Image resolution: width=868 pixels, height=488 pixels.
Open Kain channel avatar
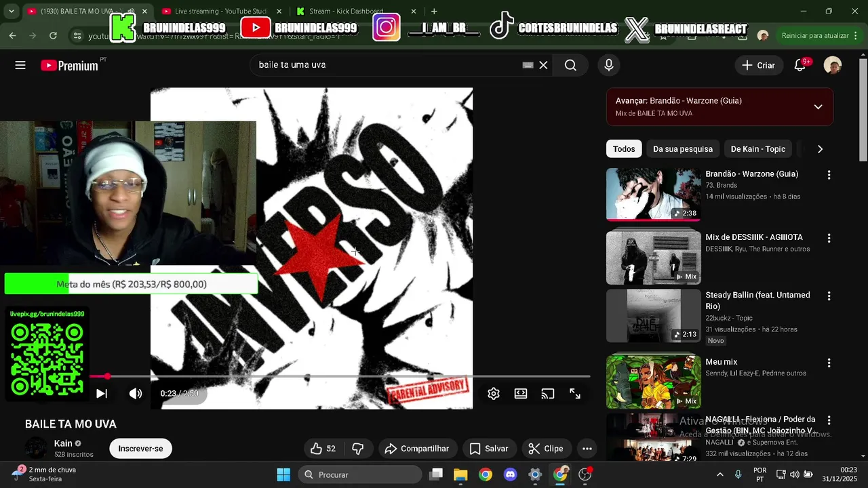(x=36, y=449)
